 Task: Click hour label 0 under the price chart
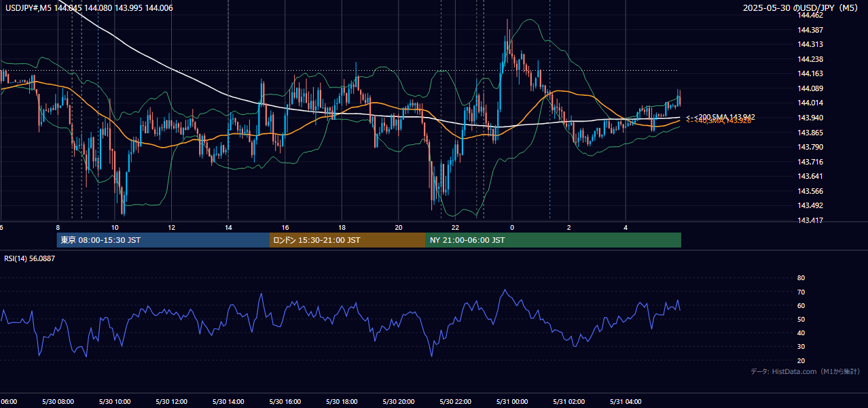(512, 227)
